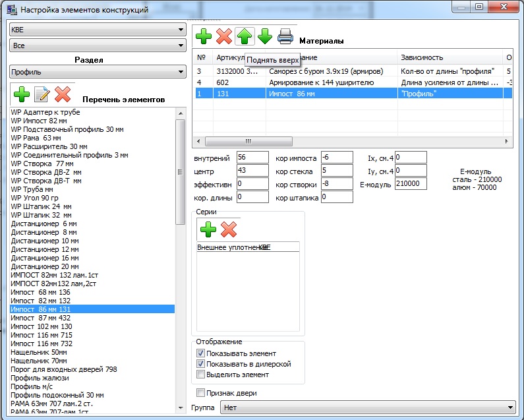Screen dimensions: 524x420
Task: Click elements list vertical scrollbar thumb
Action: [x=181, y=172]
